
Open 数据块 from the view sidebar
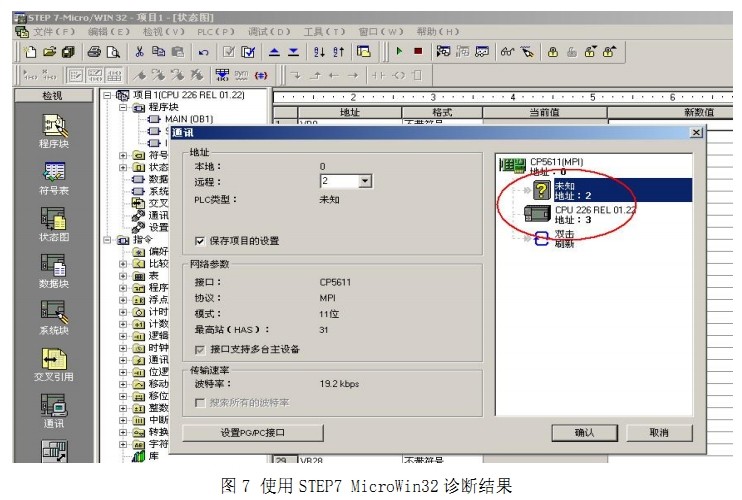pos(54,272)
